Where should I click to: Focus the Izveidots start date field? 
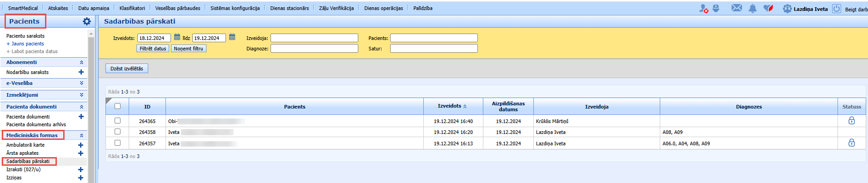click(x=154, y=38)
